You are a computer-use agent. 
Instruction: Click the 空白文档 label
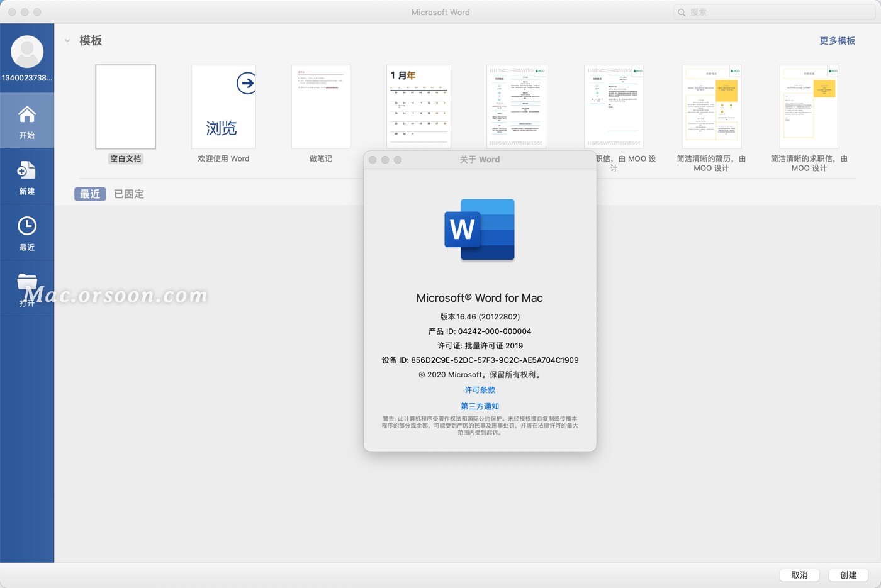(x=126, y=159)
